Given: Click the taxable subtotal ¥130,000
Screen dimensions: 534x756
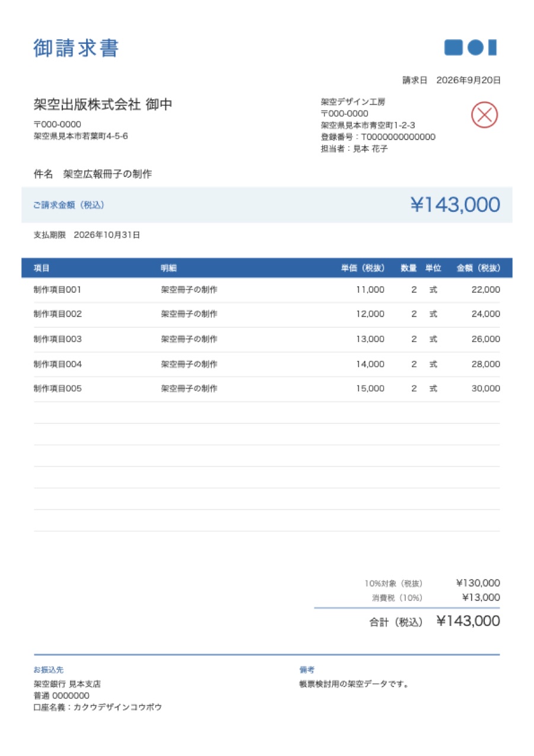Looking at the screenshot, I should [x=478, y=583].
